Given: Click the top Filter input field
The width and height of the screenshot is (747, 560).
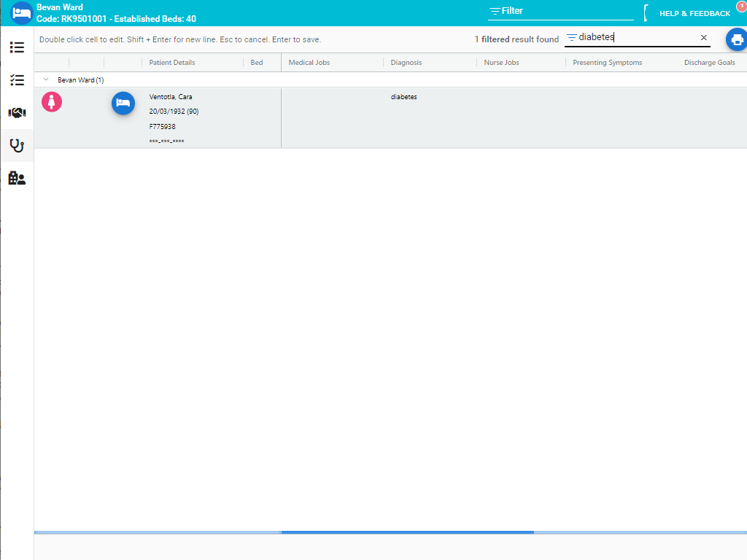Looking at the screenshot, I should coord(561,11).
